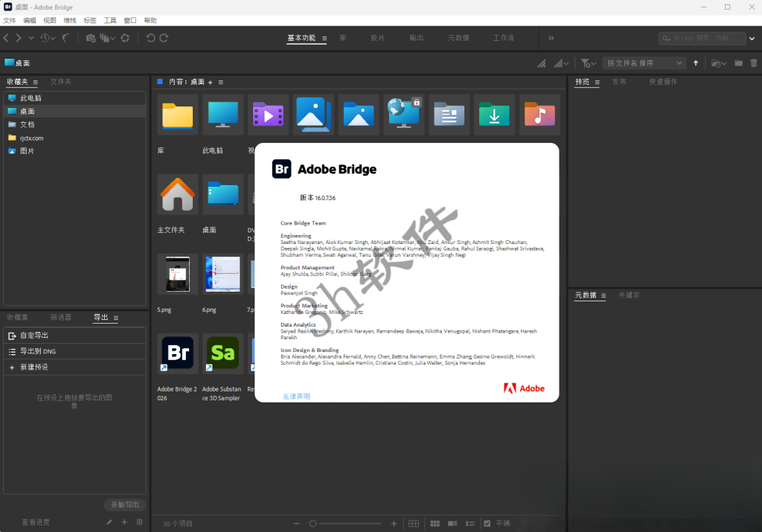Click the Camera Raw aperture icon

pyautogui.click(x=125, y=38)
